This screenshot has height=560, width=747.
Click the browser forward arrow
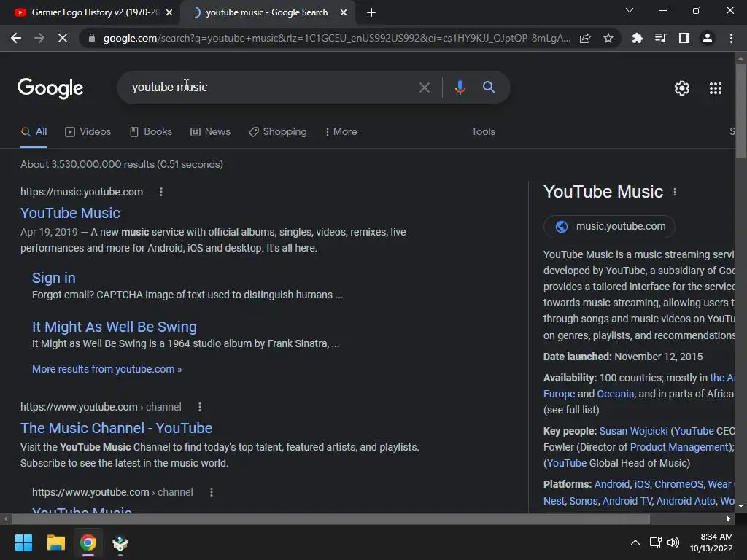click(39, 38)
